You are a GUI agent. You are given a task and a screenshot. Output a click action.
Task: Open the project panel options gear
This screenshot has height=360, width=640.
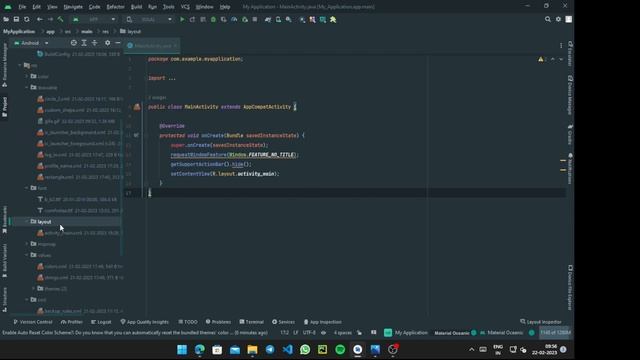tap(107, 43)
